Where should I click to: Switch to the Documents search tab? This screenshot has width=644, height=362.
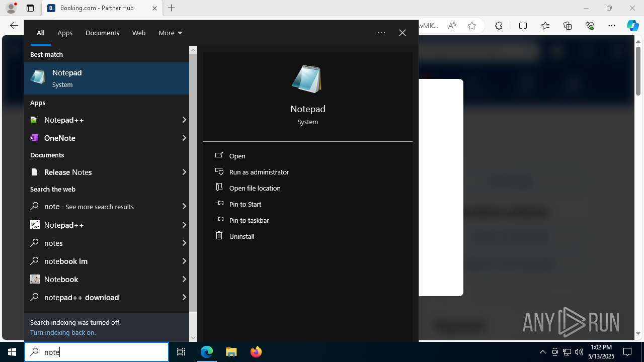pos(102,33)
